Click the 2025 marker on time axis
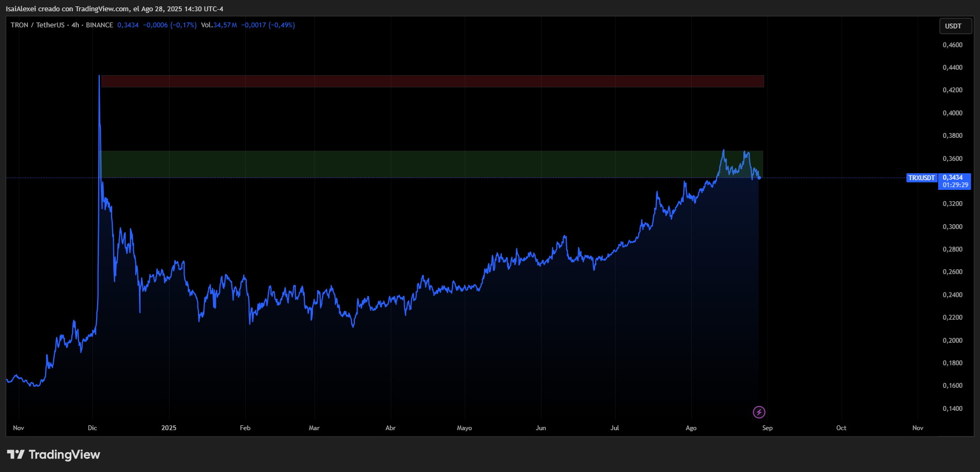Screen dimensions: 980x472 click(x=169, y=428)
